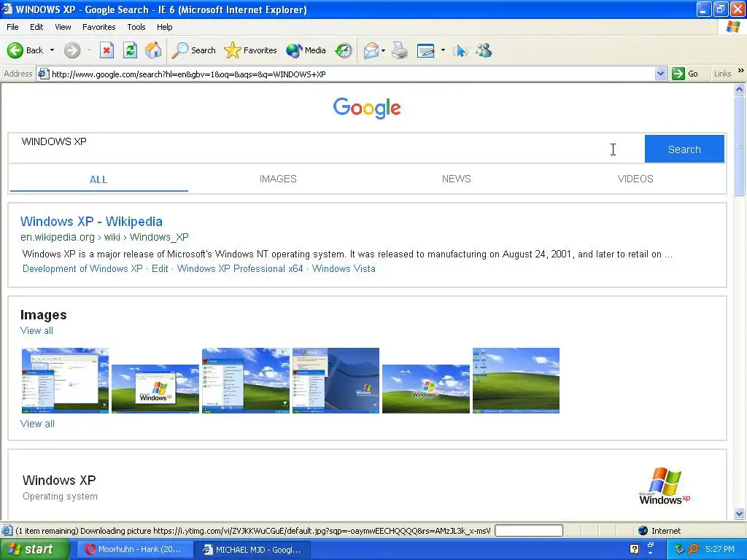The image size is (747, 560).
Task: Switch to the NEWS tab
Action: [457, 179]
